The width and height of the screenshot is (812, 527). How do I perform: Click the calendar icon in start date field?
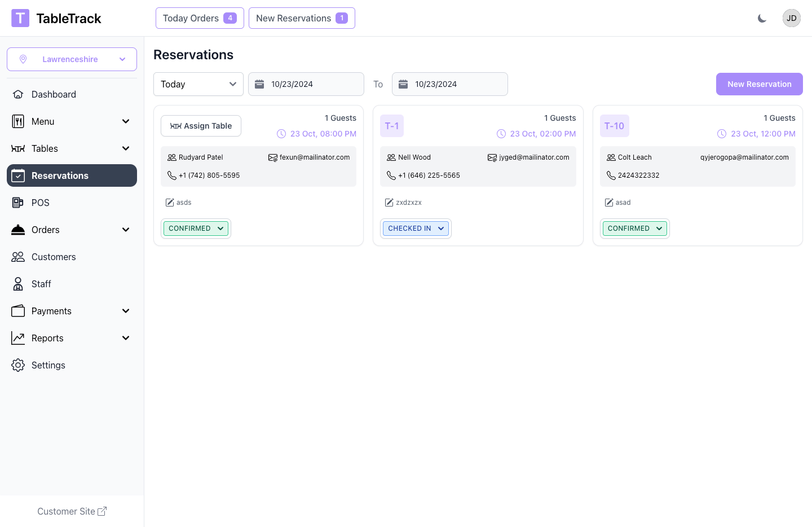[259, 84]
